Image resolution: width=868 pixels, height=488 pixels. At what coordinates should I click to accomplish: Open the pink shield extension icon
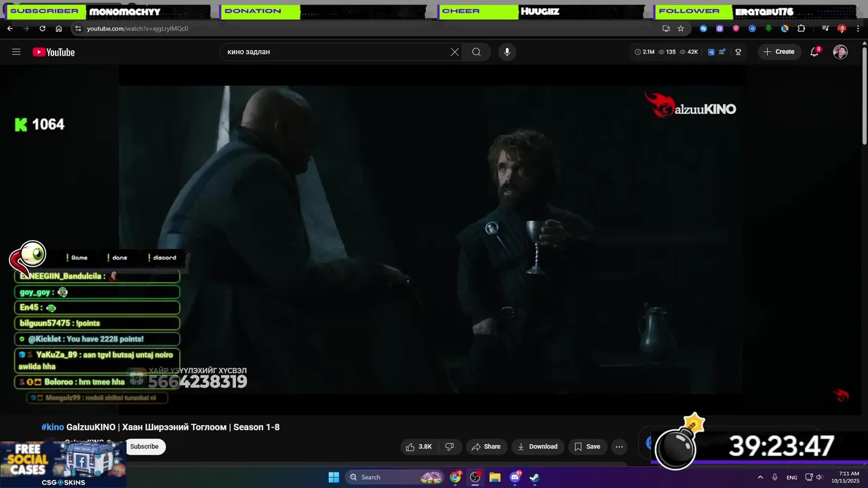pyautogui.click(x=736, y=28)
